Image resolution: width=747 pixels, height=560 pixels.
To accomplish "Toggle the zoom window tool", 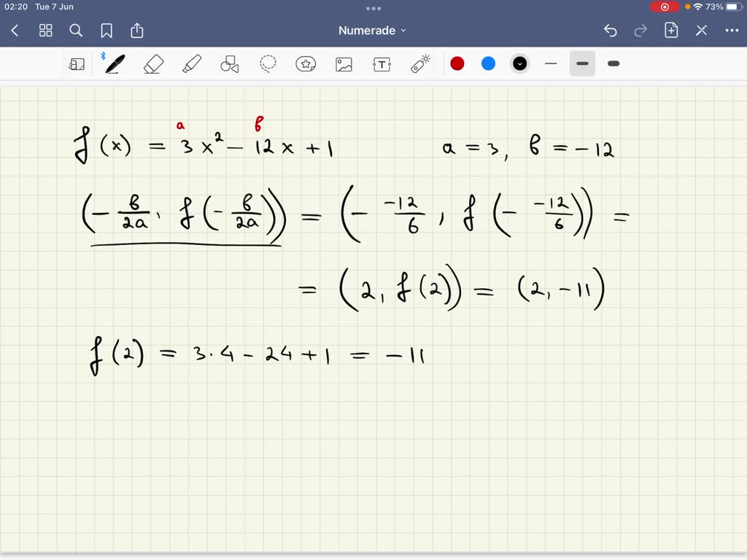I will click(77, 64).
